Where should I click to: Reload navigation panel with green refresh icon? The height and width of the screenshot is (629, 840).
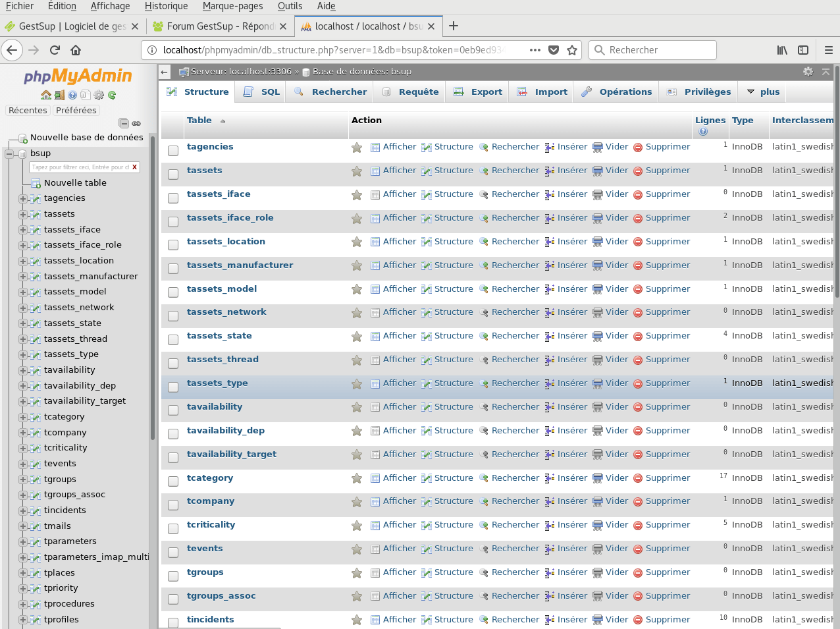tap(112, 95)
